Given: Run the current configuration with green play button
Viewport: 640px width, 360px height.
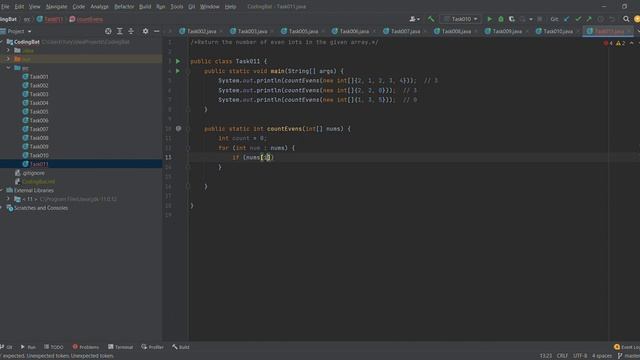Looking at the screenshot, I should pos(489,19).
